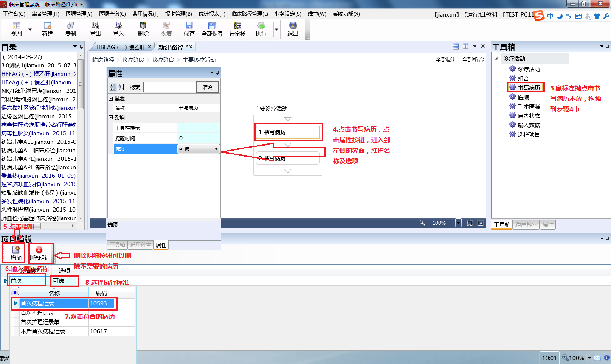Click the 临床路径 breadcrumb link

[x=103, y=60]
